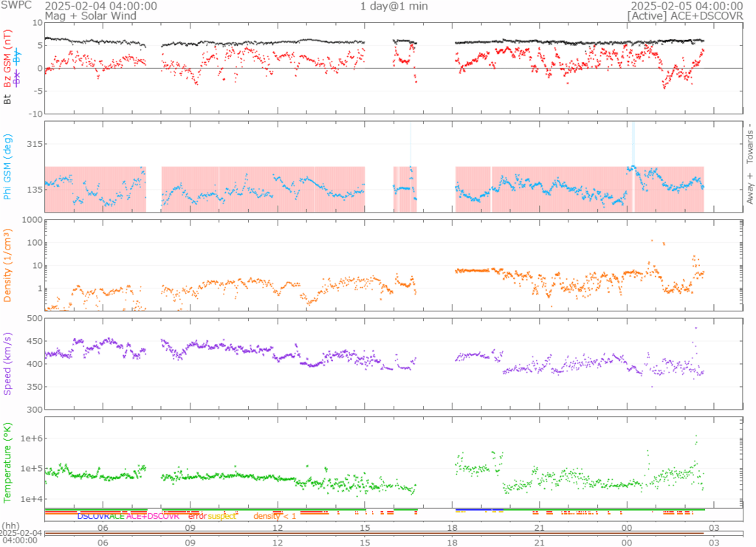
Task: Click the end time 2025-02-05 04:00:00
Action: pyautogui.click(x=687, y=5)
